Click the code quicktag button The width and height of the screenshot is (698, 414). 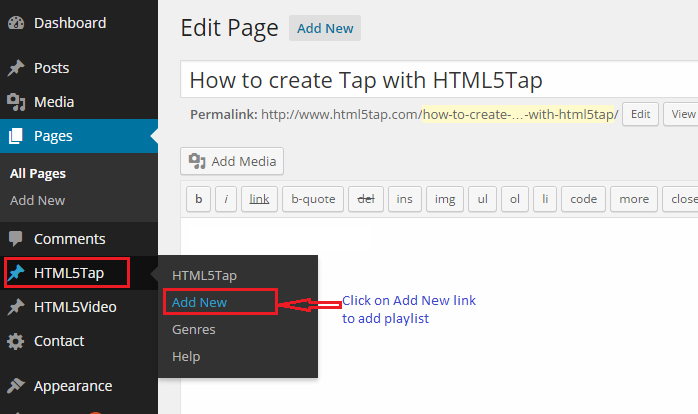coord(583,199)
